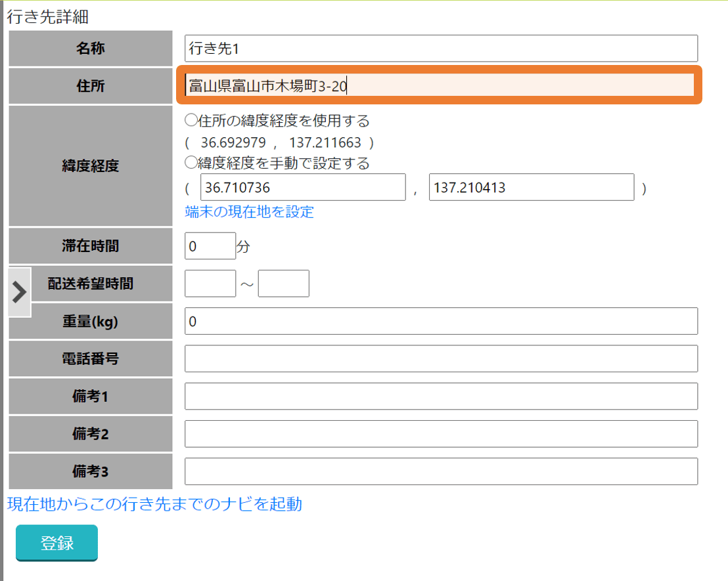Select 緯度経度を手動で設定する radio option
Image resolution: width=728 pixels, height=581 pixels.
[x=191, y=163]
